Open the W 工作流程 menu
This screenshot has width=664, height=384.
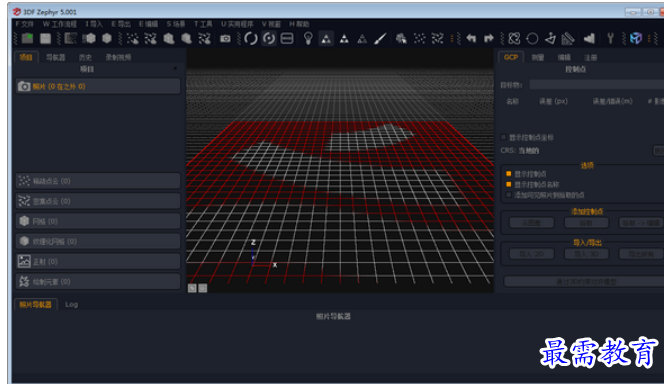pyautogui.click(x=60, y=24)
